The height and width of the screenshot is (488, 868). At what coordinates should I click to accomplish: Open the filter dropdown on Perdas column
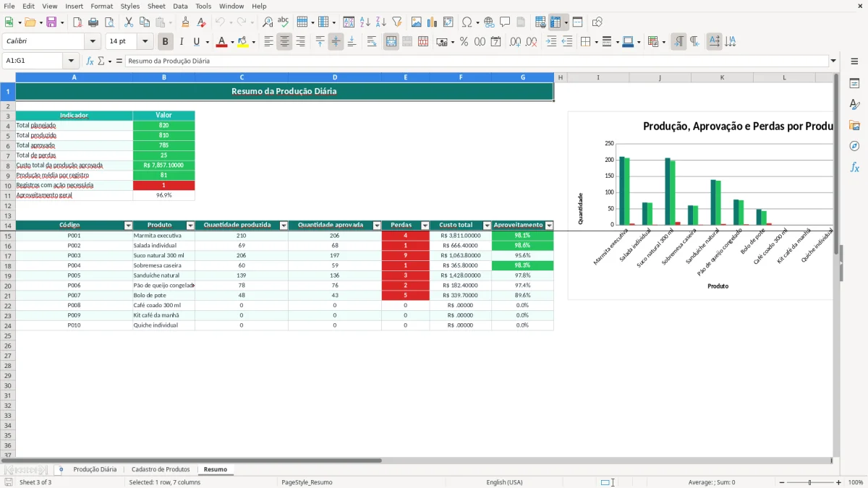[425, 226]
